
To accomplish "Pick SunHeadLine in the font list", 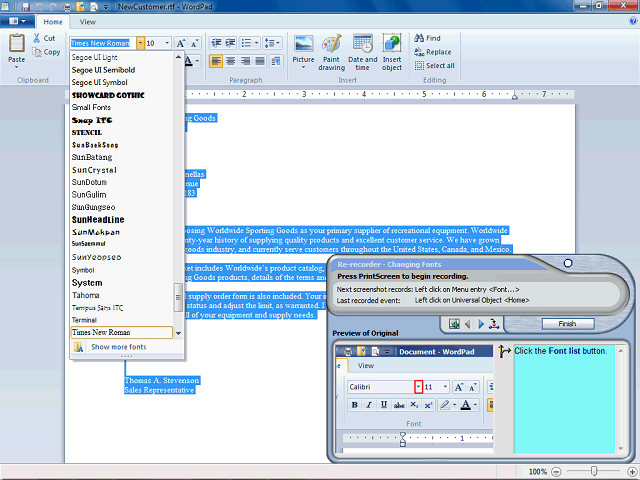I will (x=122, y=220).
